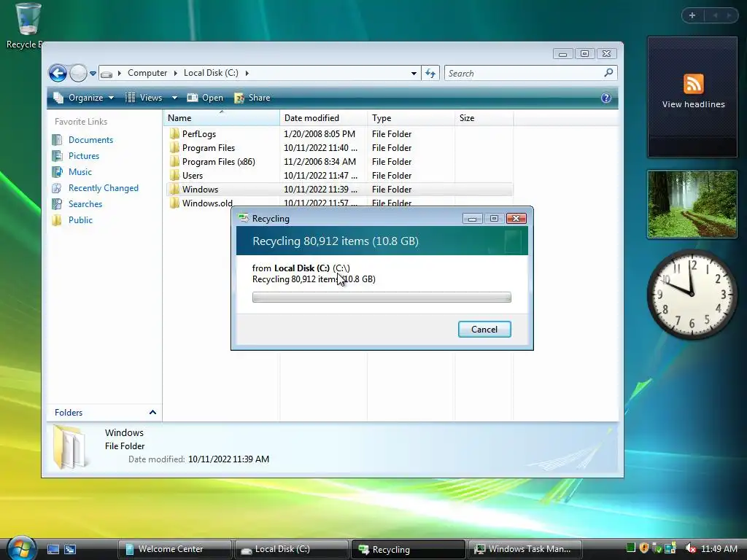Click the security shield tray icon
This screenshot has width=747, height=560.
(643, 548)
